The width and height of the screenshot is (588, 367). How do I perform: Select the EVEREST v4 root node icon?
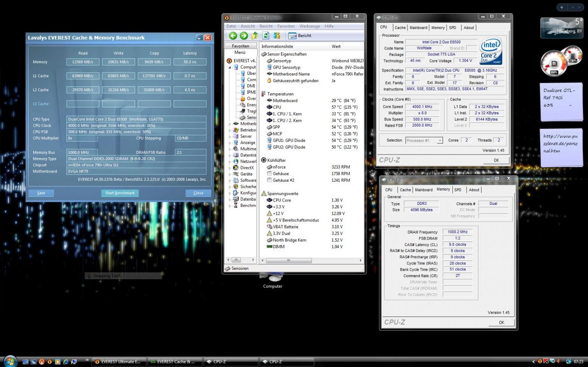(x=229, y=60)
